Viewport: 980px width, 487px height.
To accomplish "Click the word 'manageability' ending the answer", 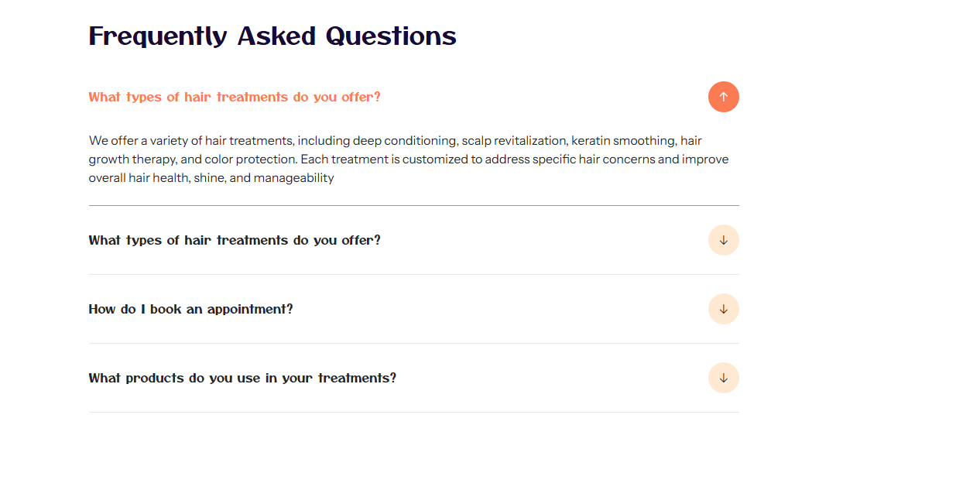I will pyautogui.click(x=293, y=178).
